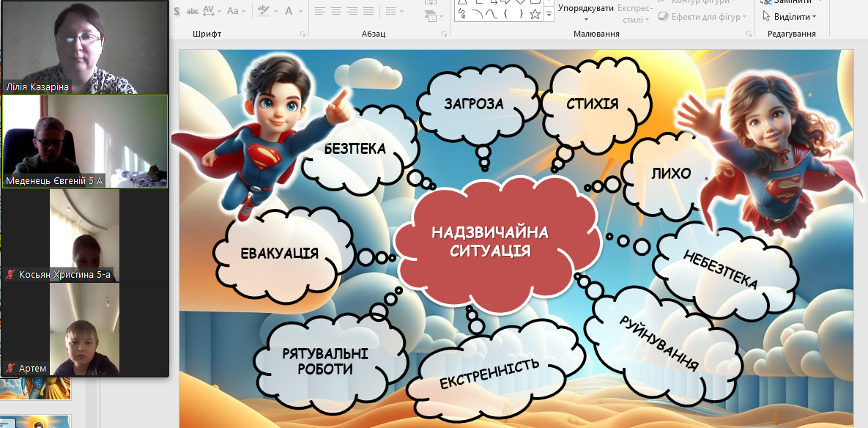This screenshot has height=428, width=868.
Task: Align text to the right
Action: 352,10
